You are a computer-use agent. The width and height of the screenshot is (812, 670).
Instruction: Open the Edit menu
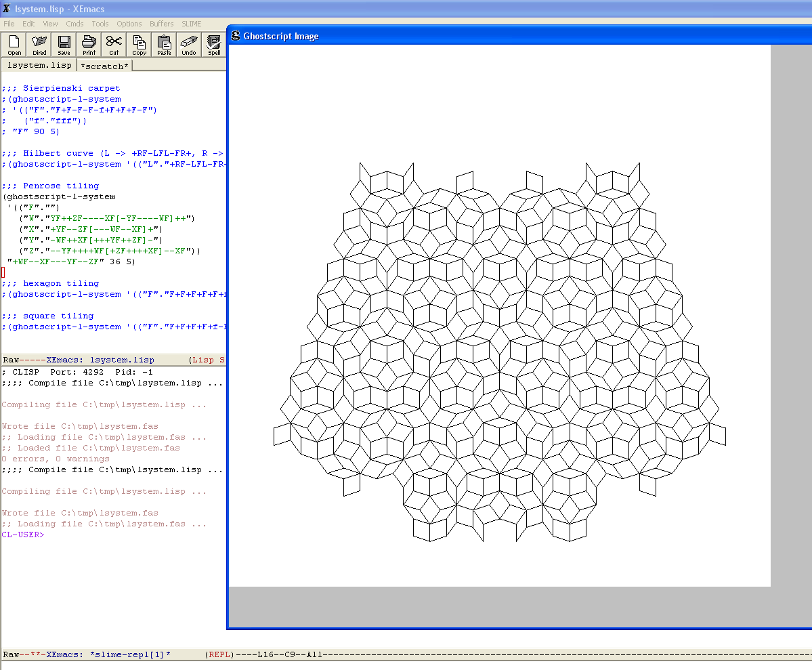(x=28, y=24)
